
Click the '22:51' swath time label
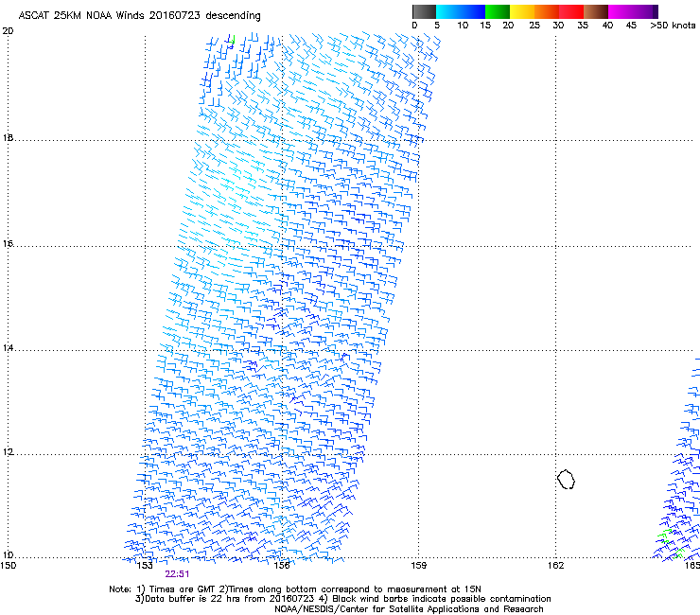177,574
